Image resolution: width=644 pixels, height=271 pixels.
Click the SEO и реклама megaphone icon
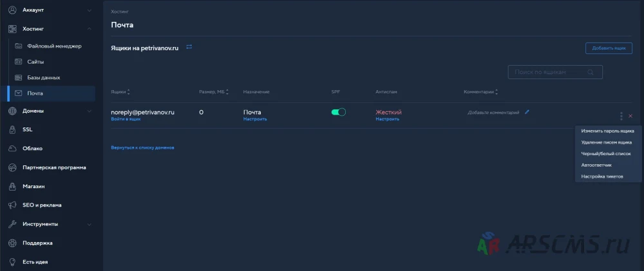click(12, 205)
